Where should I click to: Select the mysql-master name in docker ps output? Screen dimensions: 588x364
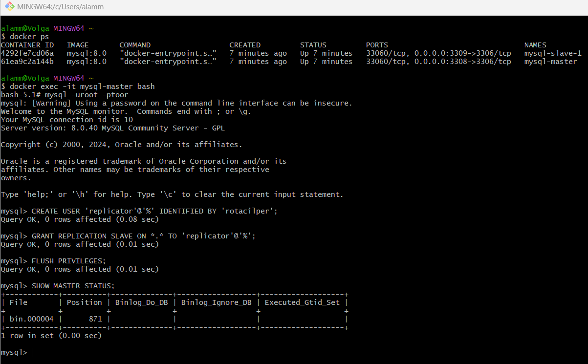click(x=550, y=62)
